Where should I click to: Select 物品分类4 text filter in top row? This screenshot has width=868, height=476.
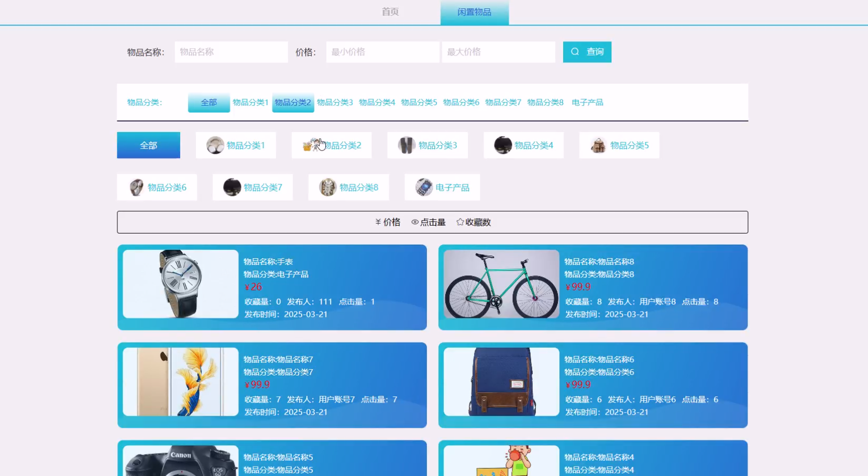(x=377, y=103)
